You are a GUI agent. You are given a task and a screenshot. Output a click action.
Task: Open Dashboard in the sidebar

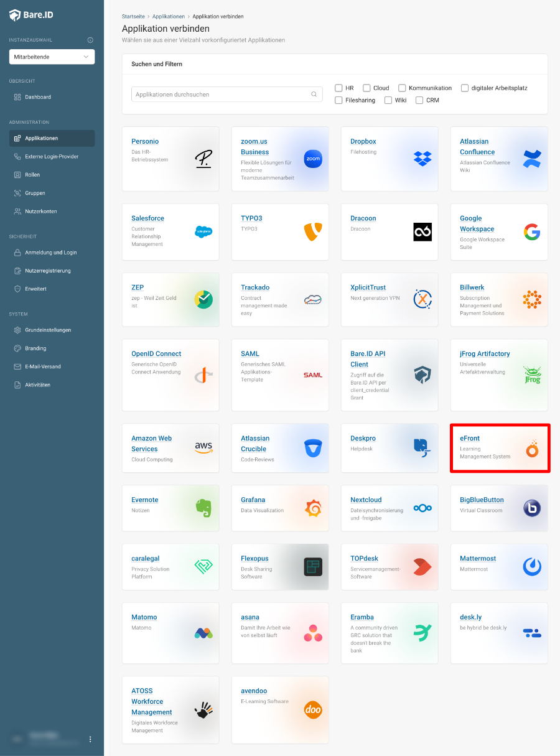click(52, 97)
